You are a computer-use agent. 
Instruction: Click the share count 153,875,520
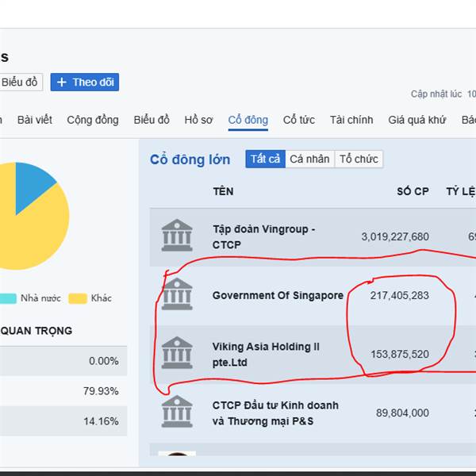pyautogui.click(x=400, y=354)
